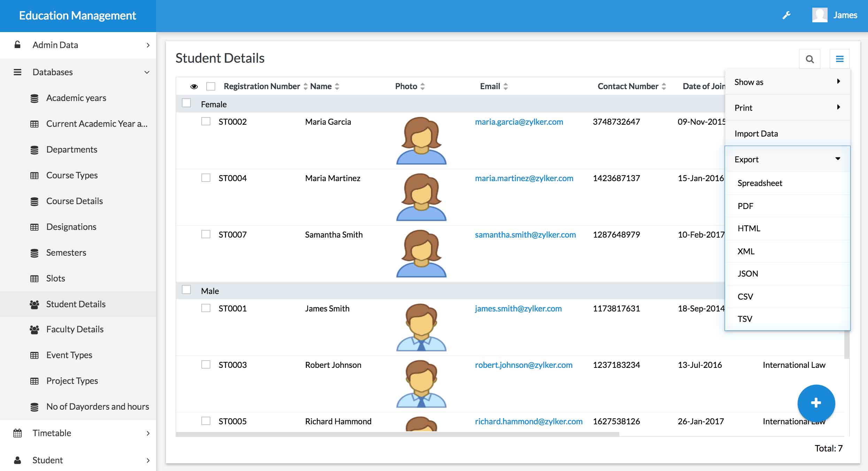Export as Spreadsheet

coord(788,183)
